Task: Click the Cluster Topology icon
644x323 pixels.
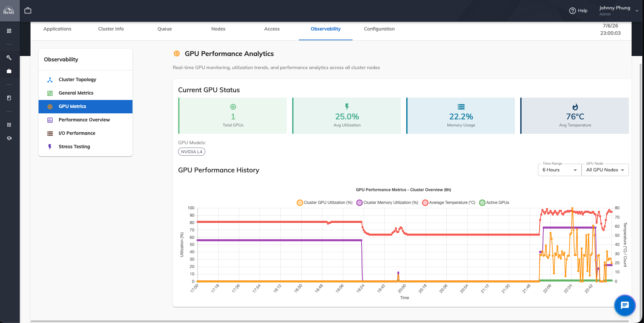Action: [x=50, y=80]
